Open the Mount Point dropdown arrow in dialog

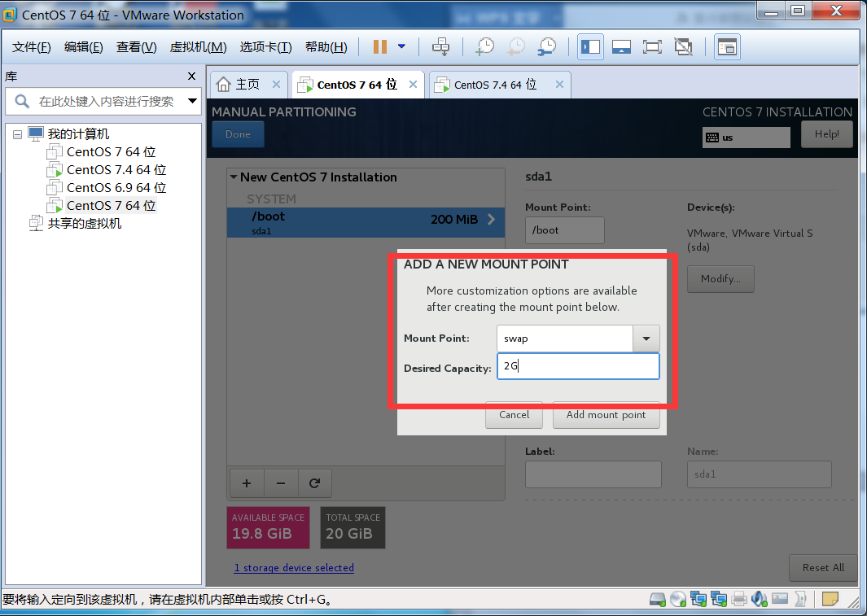tap(646, 339)
